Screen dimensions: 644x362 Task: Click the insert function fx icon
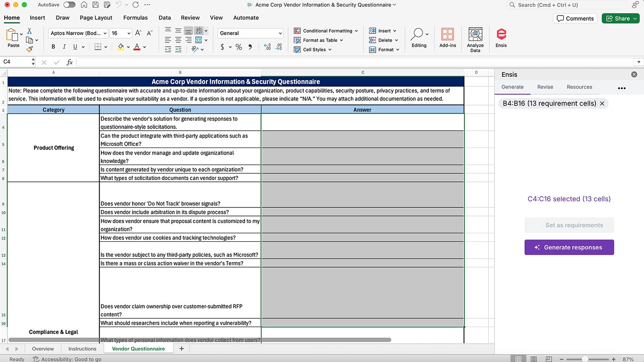tap(69, 62)
